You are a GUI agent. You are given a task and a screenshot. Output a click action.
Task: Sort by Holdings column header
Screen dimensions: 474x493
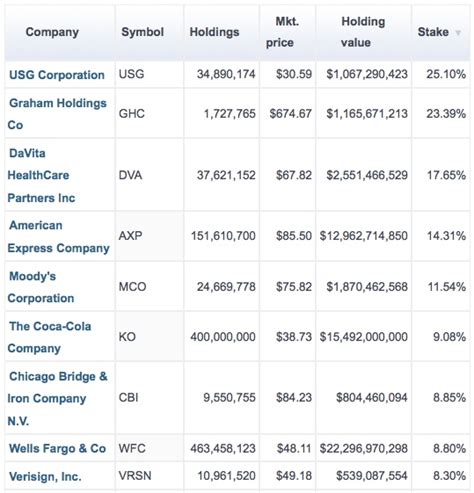point(214,32)
